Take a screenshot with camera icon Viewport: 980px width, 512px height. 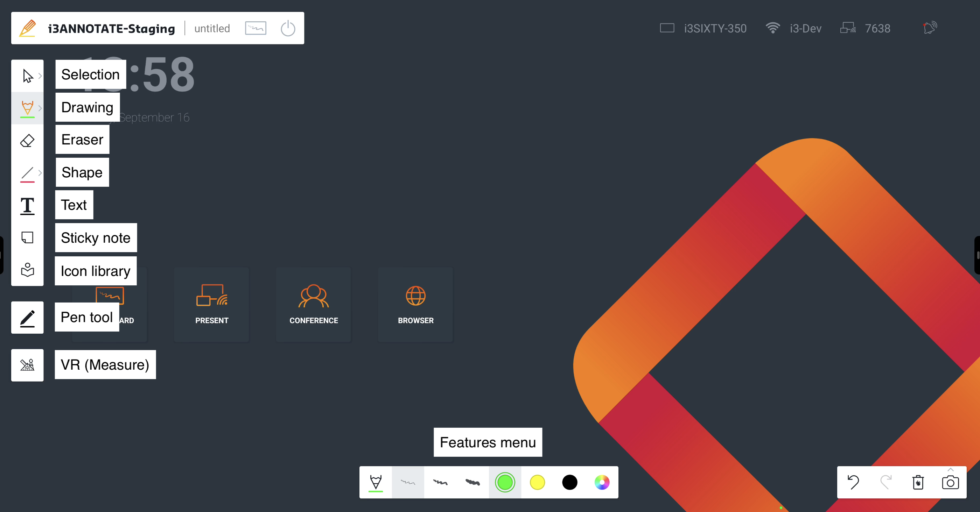(x=950, y=482)
